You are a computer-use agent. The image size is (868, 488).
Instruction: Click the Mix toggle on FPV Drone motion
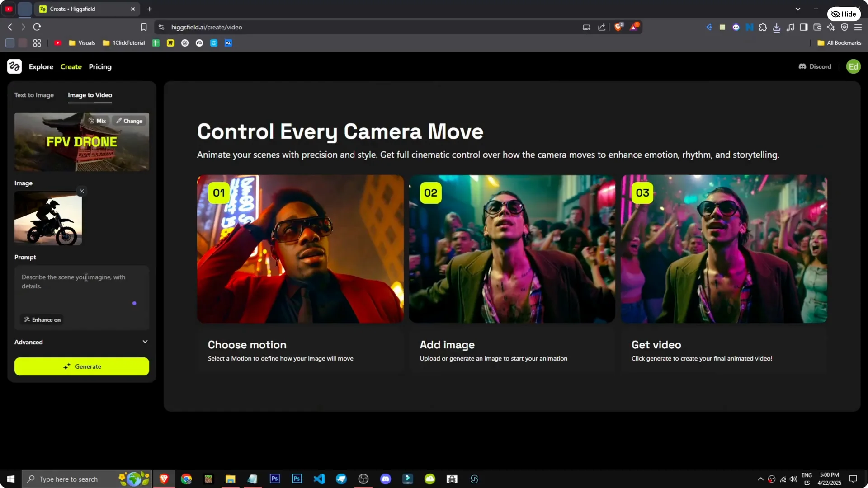[97, 121]
